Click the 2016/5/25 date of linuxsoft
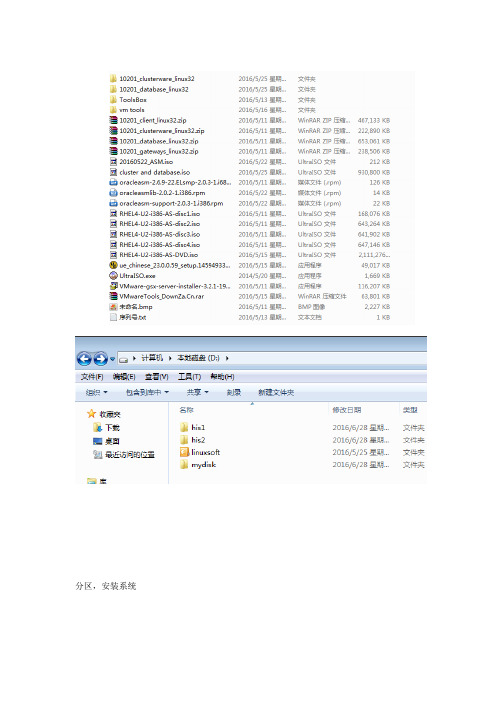496x702 pixels. pyautogui.click(x=361, y=452)
